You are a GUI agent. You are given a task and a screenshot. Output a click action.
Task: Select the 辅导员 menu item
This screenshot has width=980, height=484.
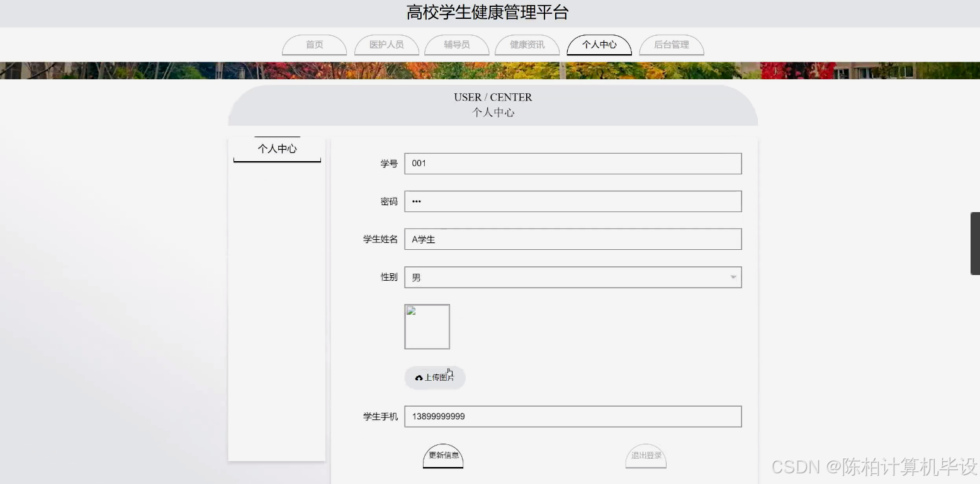point(457,45)
